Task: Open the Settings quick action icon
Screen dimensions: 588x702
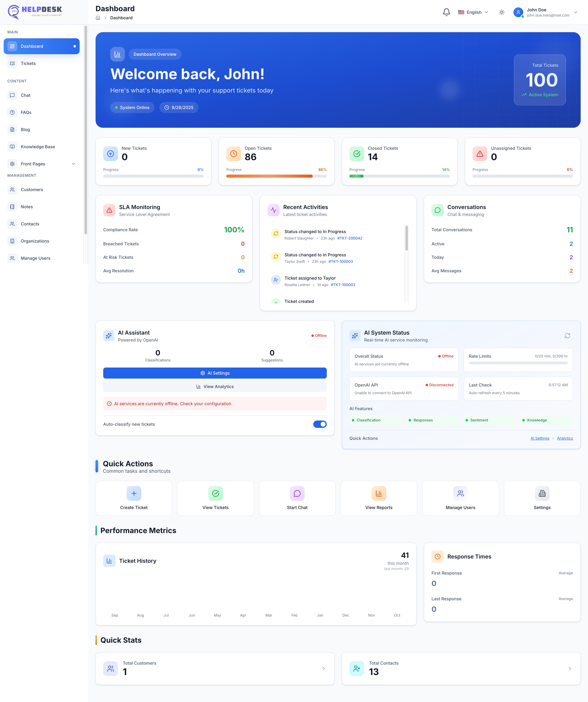Action: pos(542,493)
